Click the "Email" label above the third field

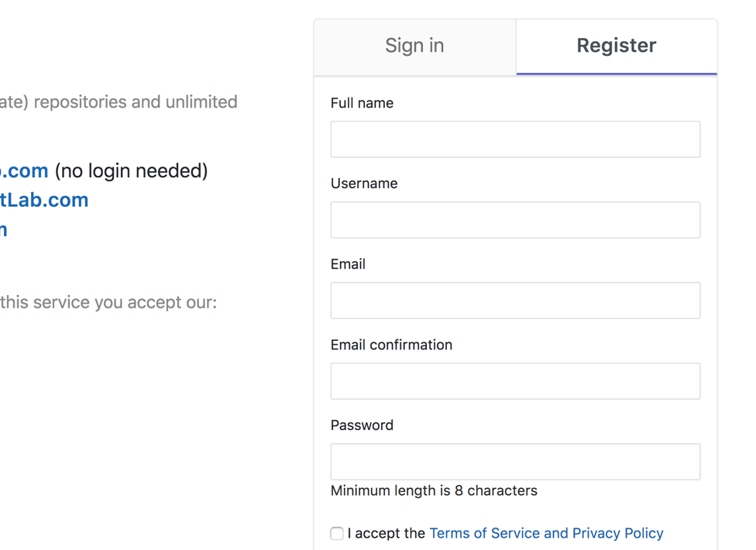(348, 264)
